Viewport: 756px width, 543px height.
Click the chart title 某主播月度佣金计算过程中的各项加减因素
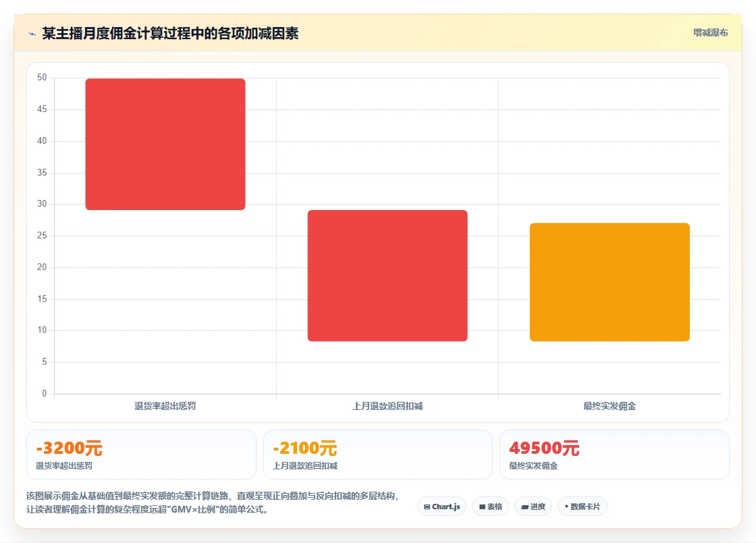(x=170, y=33)
